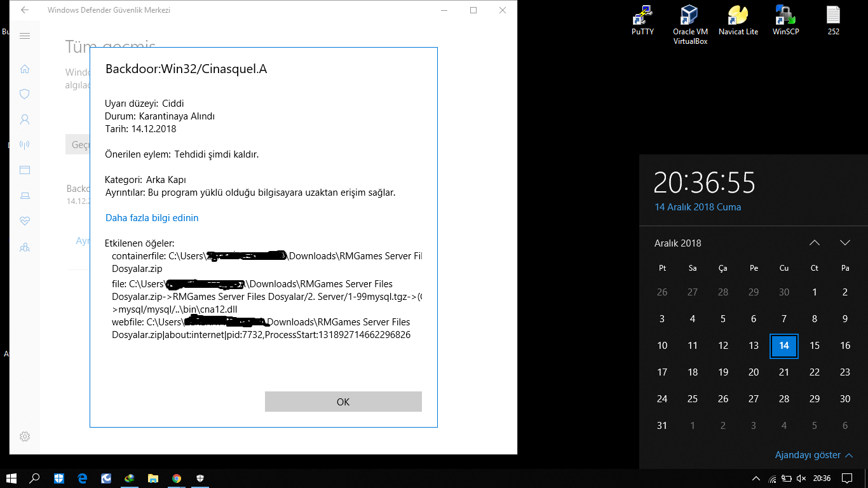
Task: Click the muted volume speaker tray icon
Action: click(801, 478)
